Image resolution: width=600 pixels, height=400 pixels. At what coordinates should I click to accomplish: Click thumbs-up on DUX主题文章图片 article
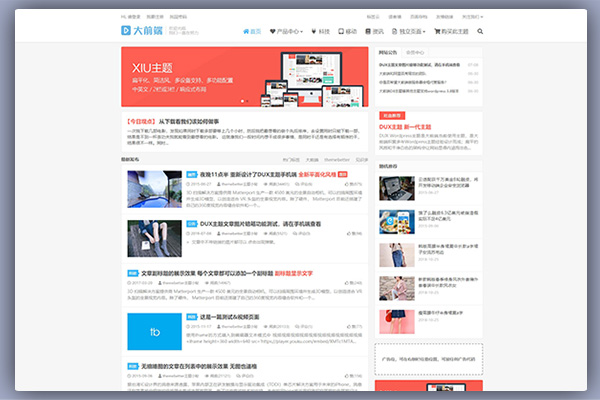tap(354, 233)
